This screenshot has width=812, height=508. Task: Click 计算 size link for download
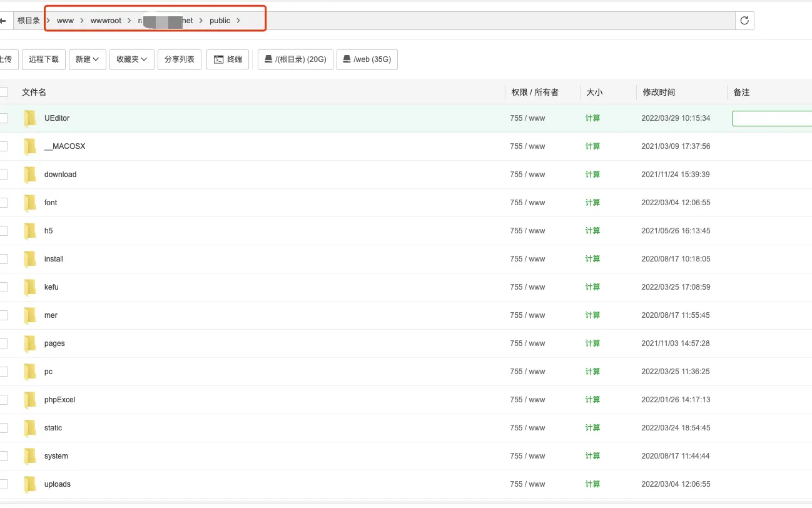[592, 175]
